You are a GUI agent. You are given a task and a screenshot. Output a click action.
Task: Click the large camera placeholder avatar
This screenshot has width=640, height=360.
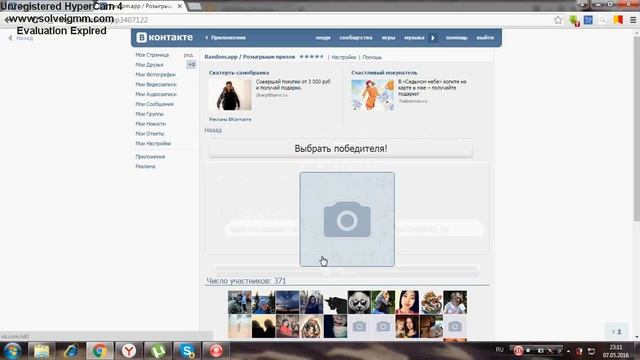[x=347, y=219]
